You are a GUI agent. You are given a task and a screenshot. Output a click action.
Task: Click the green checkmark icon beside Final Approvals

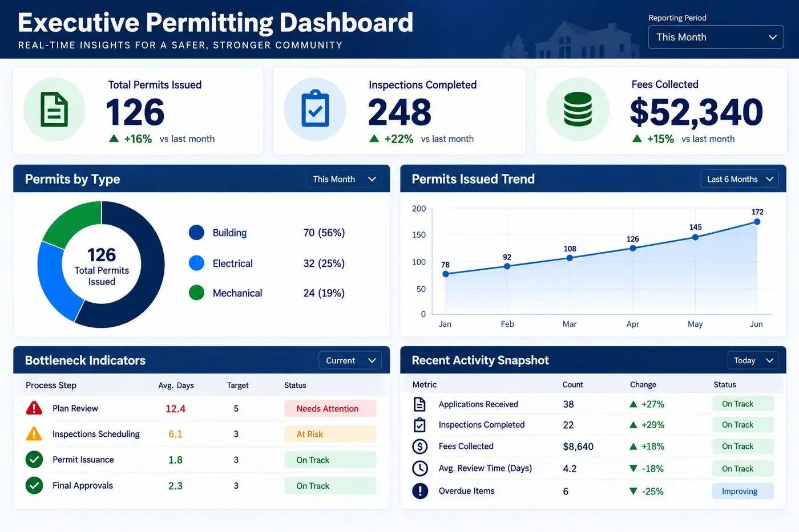(34, 485)
